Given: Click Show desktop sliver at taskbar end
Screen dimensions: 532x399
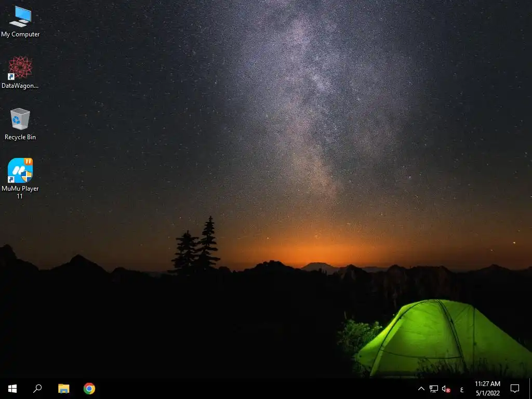Looking at the screenshot, I should click(x=530, y=389).
